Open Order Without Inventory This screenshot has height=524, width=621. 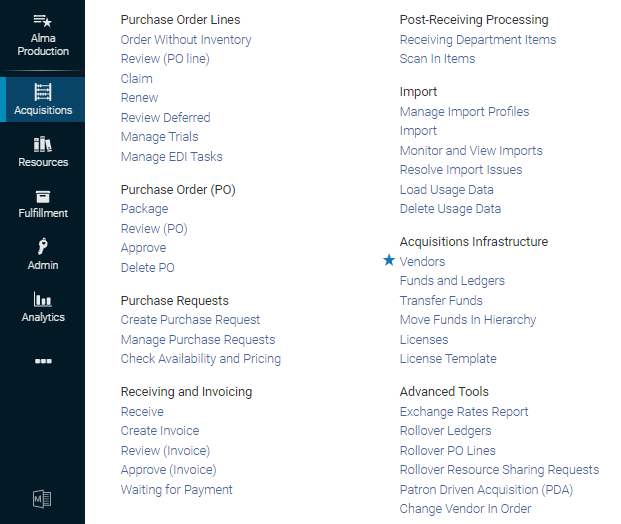click(186, 40)
